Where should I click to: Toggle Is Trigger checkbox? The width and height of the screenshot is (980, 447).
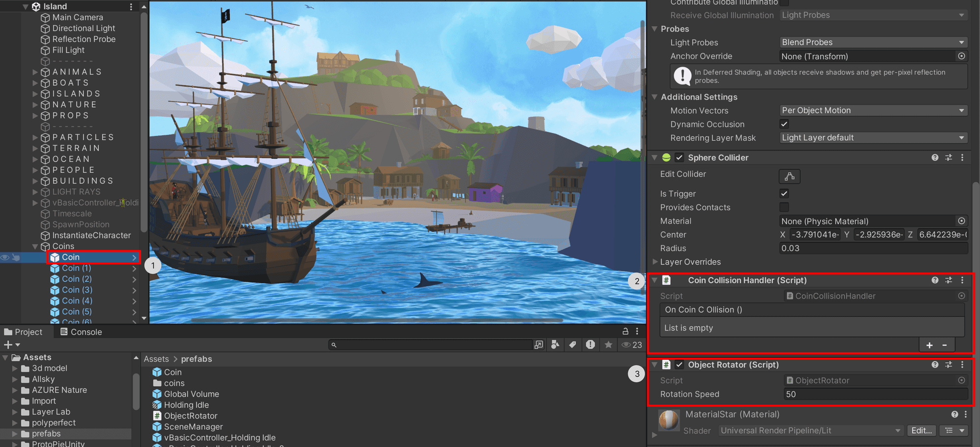coord(784,194)
